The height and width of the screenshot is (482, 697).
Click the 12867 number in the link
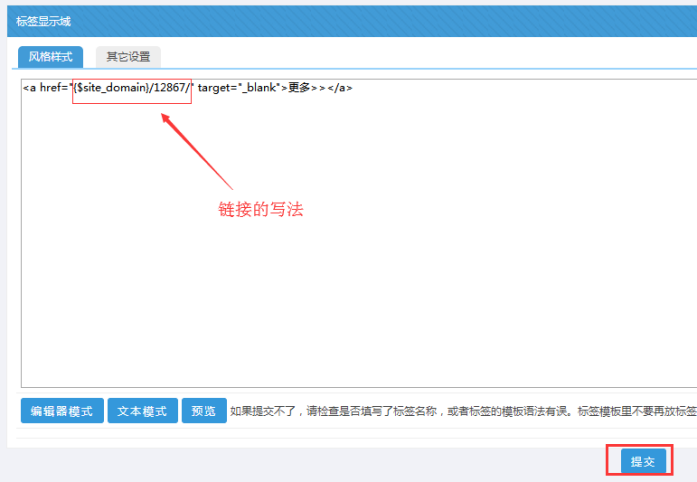pos(168,88)
